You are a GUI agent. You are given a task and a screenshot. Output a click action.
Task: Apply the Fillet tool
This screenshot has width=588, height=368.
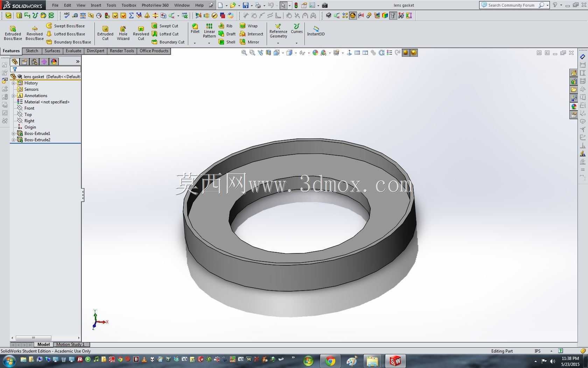click(195, 29)
